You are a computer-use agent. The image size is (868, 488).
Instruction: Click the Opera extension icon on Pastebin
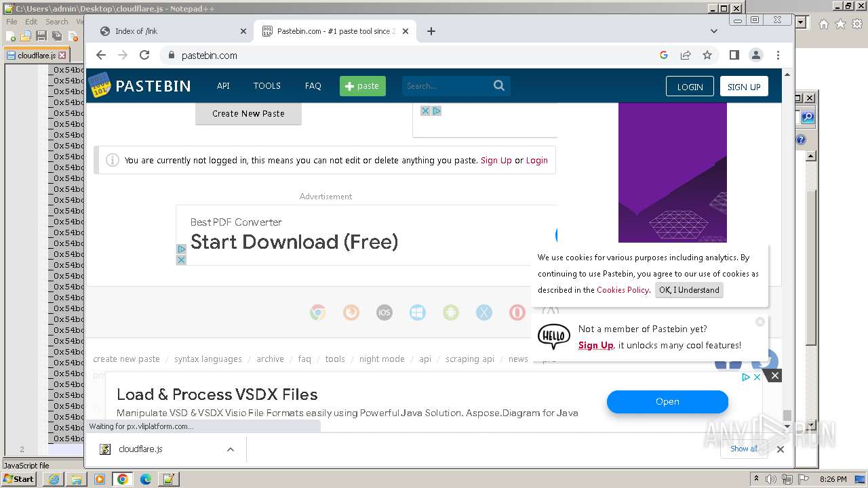click(517, 312)
